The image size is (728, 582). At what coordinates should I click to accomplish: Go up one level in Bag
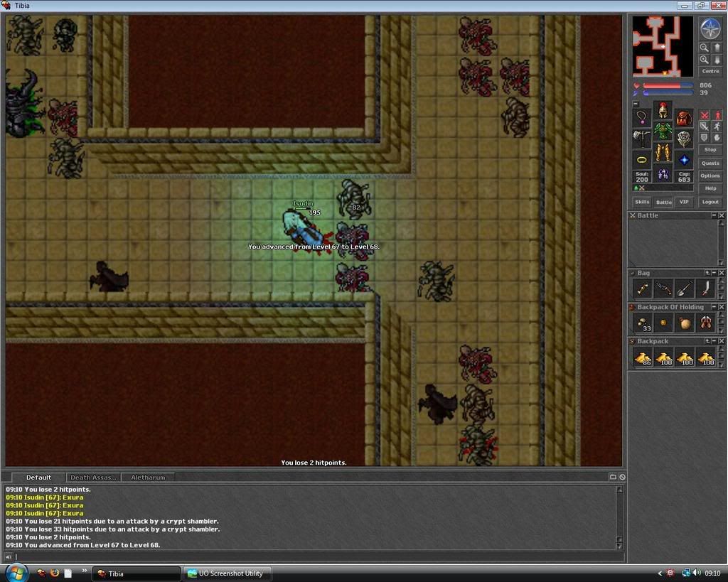coord(707,273)
